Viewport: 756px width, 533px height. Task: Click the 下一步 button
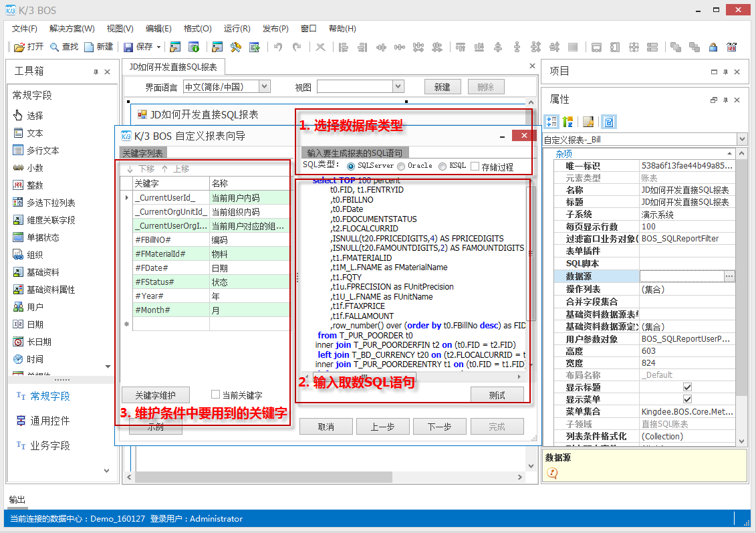pos(439,427)
